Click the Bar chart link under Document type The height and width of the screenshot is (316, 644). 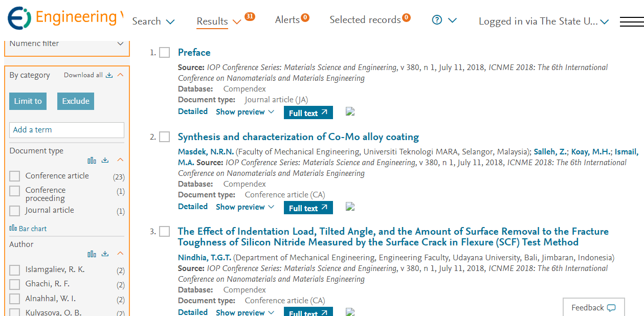pyautogui.click(x=28, y=229)
